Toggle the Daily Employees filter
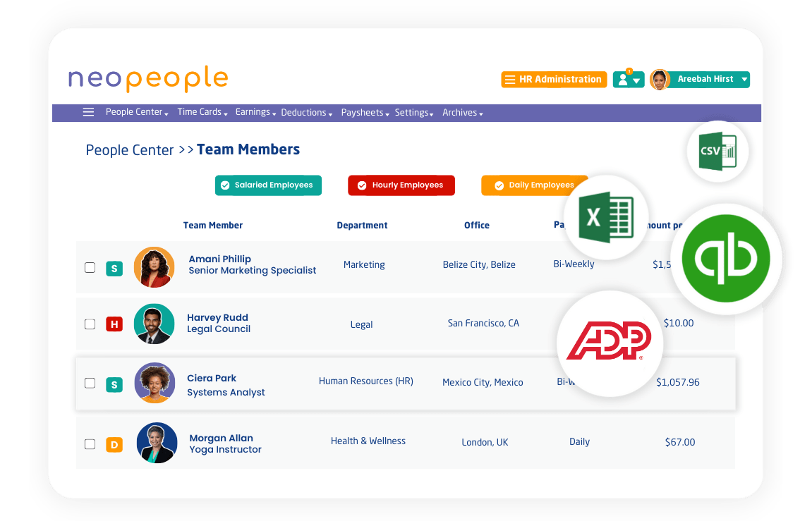The image size is (812, 521). [x=533, y=185]
